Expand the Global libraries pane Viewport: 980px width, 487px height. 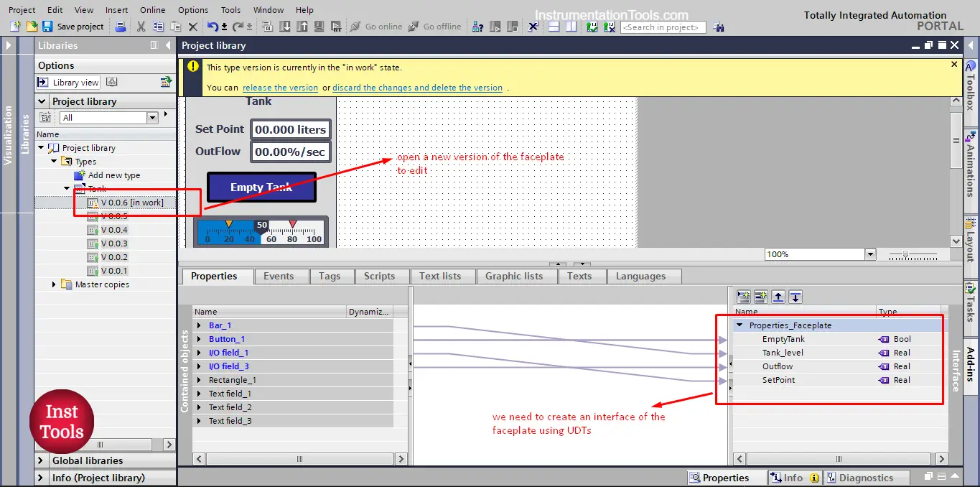[42, 460]
